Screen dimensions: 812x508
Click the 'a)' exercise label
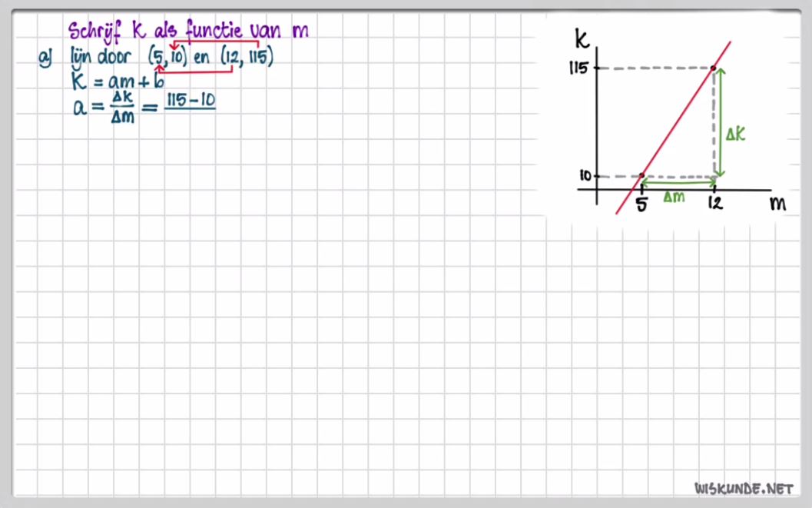click(x=45, y=58)
